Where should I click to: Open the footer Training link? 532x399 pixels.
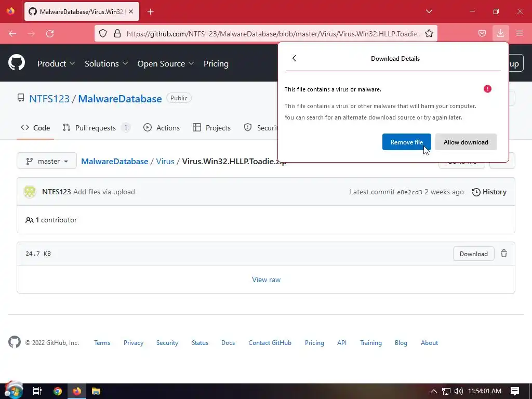370,343
